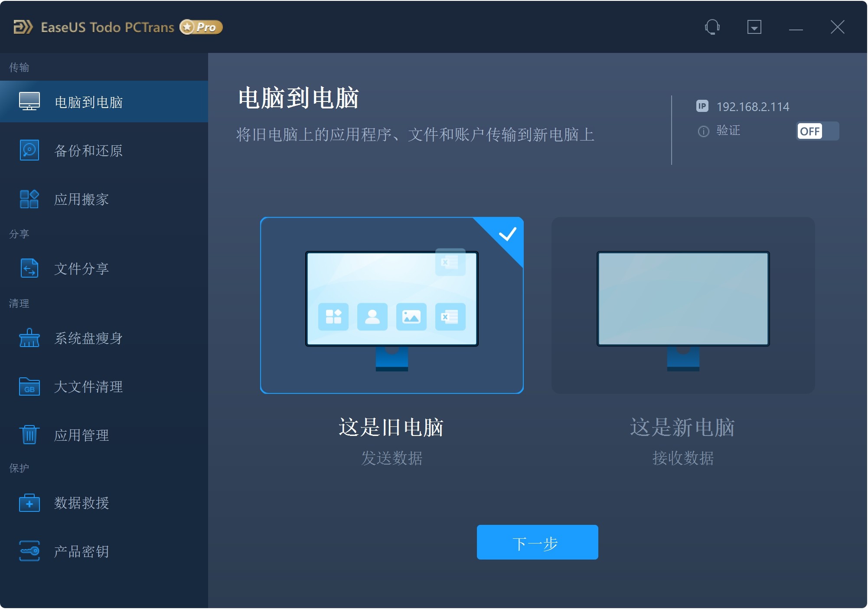The image size is (868, 609).
Task: Click the 系统盘瘦身 broom icon
Action: click(29, 337)
